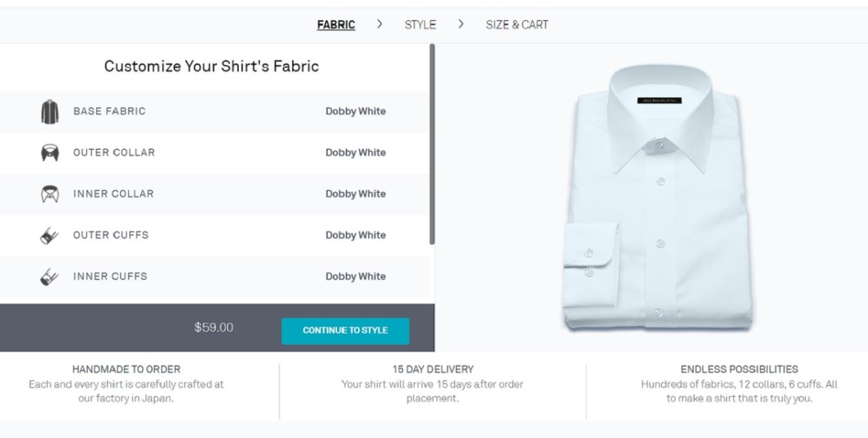
Task: Select the Inner Cuffs 'Dobby White' value
Action: [355, 276]
